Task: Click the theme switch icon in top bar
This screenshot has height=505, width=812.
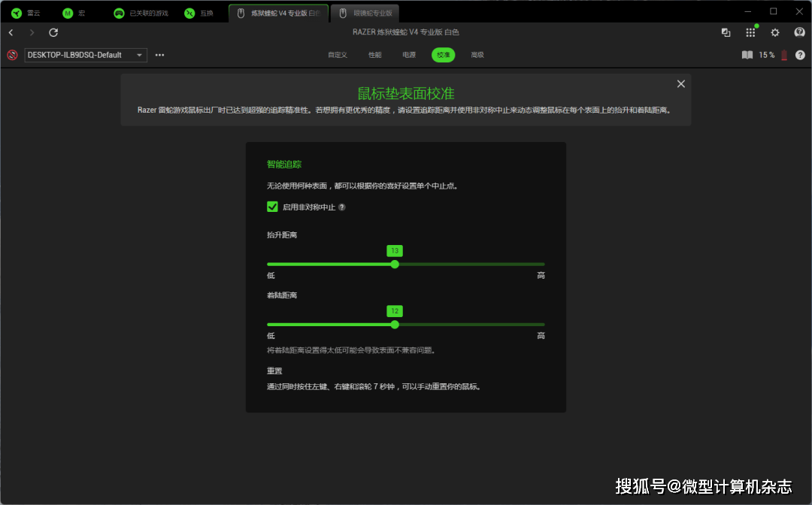Action: pyautogui.click(x=725, y=32)
